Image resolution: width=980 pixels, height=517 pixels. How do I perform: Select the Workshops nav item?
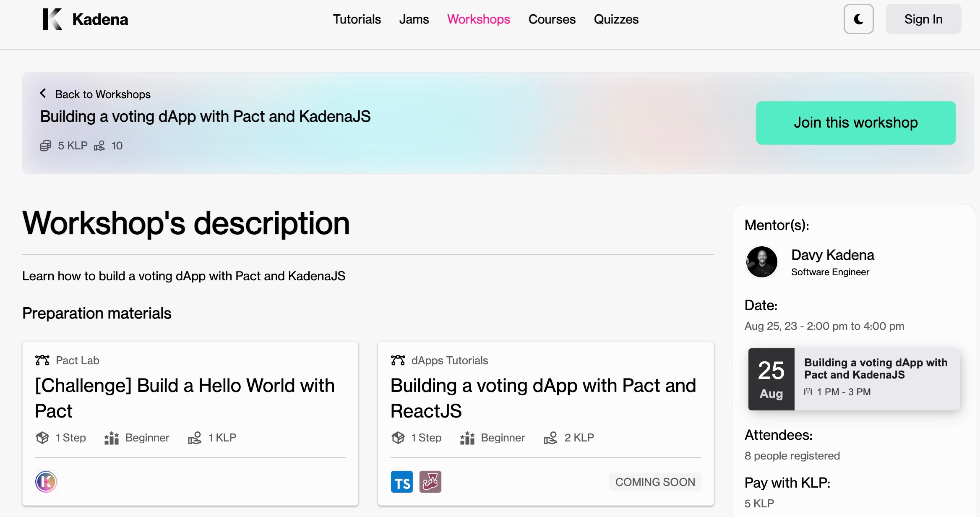pyautogui.click(x=478, y=19)
